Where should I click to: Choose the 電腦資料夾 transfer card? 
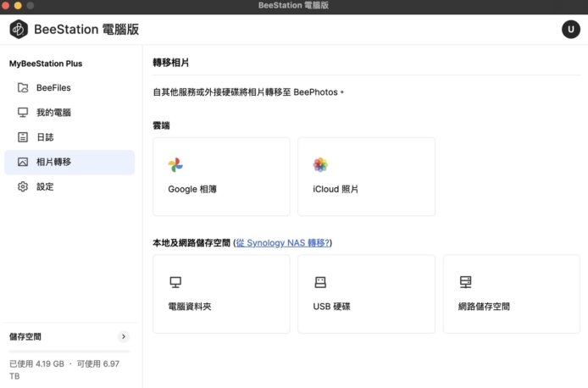coord(221,294)
